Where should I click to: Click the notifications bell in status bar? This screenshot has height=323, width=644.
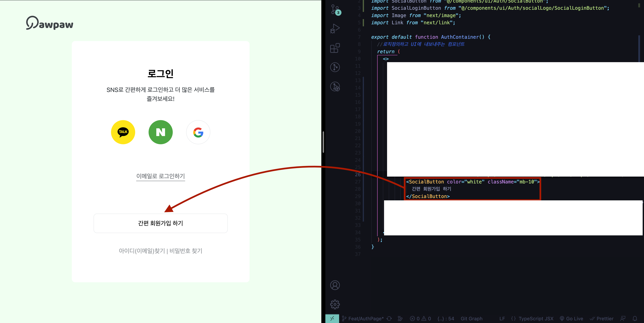click(x=635, y=318)
